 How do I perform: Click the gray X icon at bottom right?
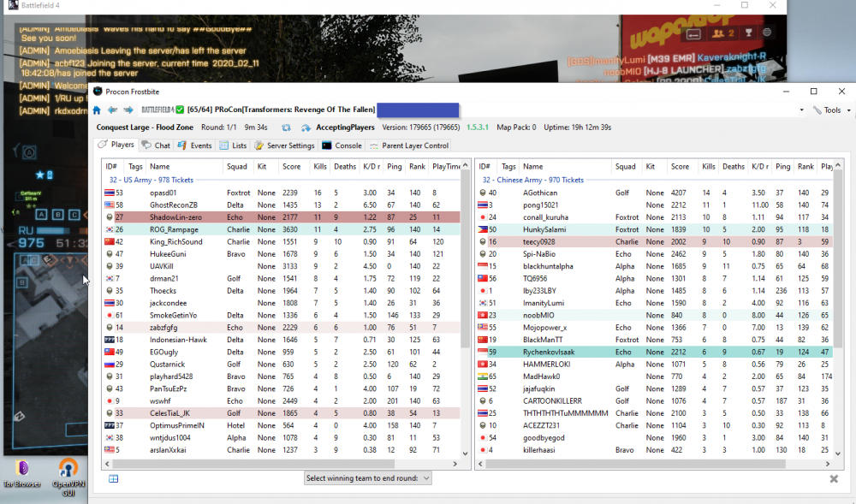[834, 479]
